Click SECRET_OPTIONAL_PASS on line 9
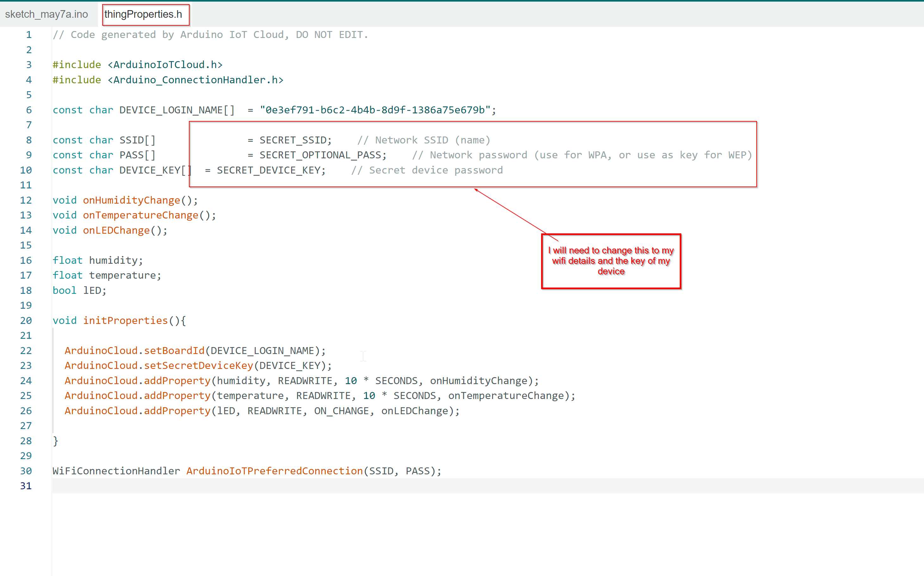 (320, 155)
